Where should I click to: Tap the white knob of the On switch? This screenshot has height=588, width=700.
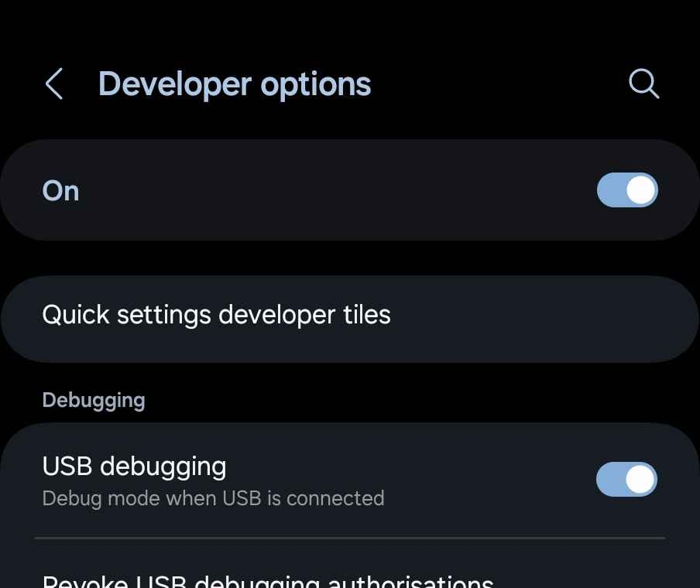point(641,190)
